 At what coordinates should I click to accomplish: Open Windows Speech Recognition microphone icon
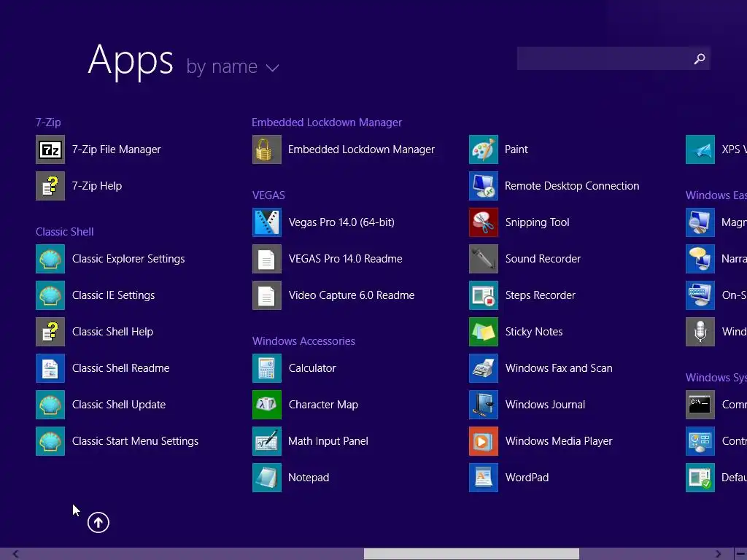click(x=700, y=332)
